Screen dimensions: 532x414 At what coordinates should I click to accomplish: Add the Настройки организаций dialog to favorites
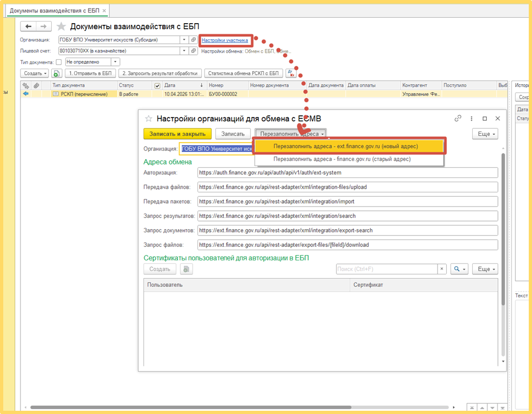(x=148, y=119)
